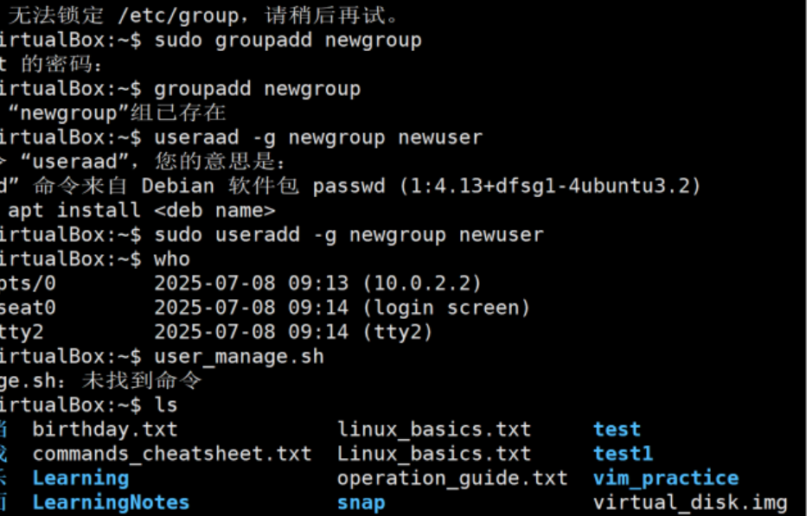The image size is (812, 516).
Task: Click the vim_practice directory name
Action: (666, 479)
